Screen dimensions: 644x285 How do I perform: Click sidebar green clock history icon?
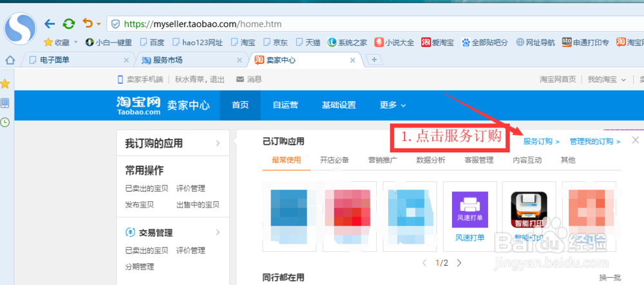(x=5, y=122)
